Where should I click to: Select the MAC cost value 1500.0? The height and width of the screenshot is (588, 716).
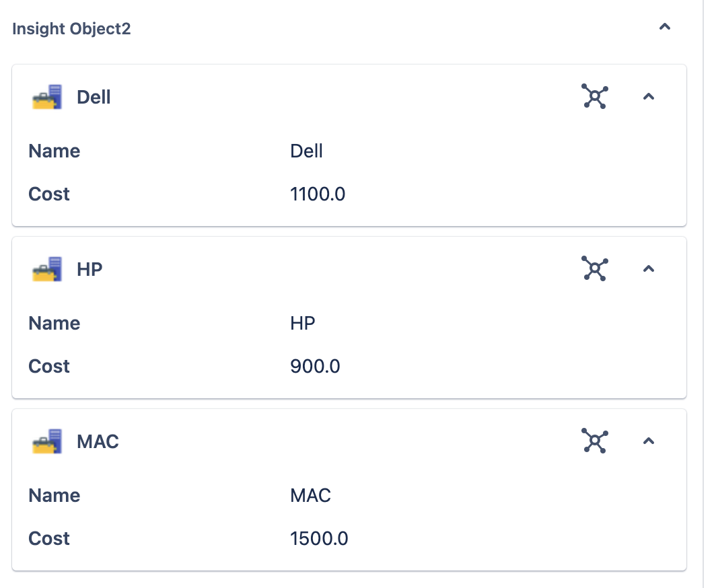point(319,539)
